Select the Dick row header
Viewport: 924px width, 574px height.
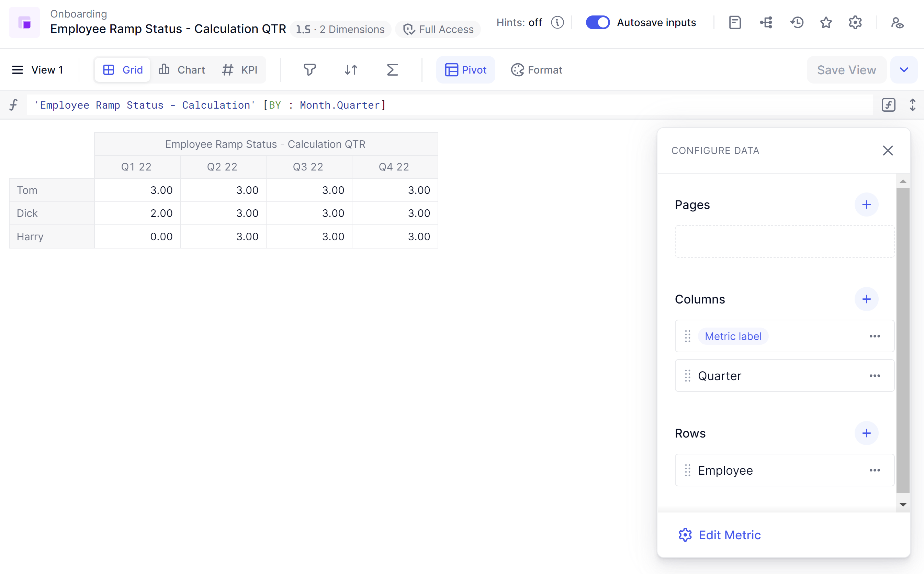click(x=52, y=213)
